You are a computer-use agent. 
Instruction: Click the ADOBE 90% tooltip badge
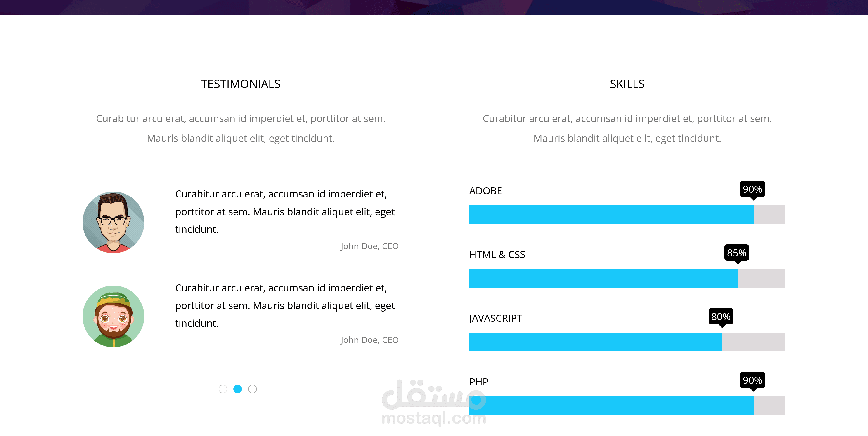(752, 189)
